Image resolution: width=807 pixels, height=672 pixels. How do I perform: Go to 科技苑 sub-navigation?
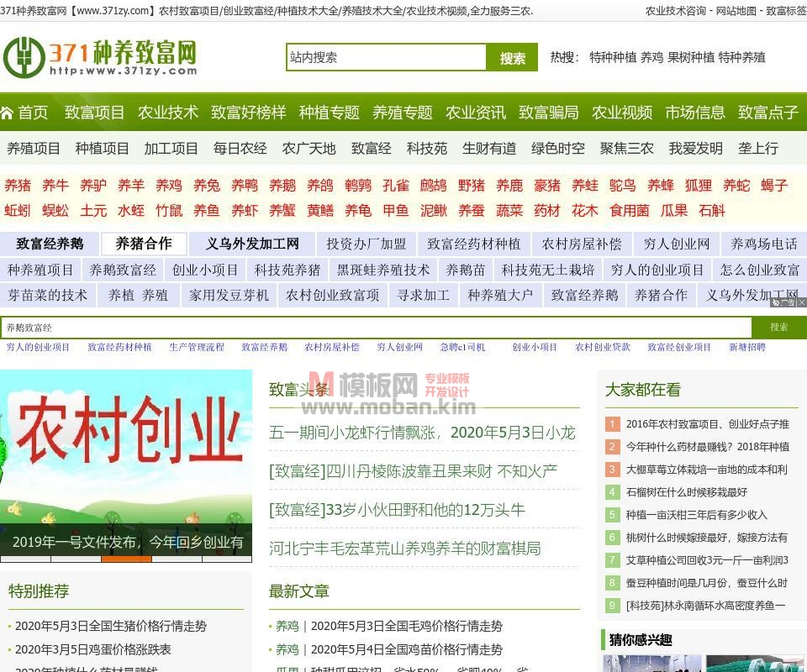(427, 149)
